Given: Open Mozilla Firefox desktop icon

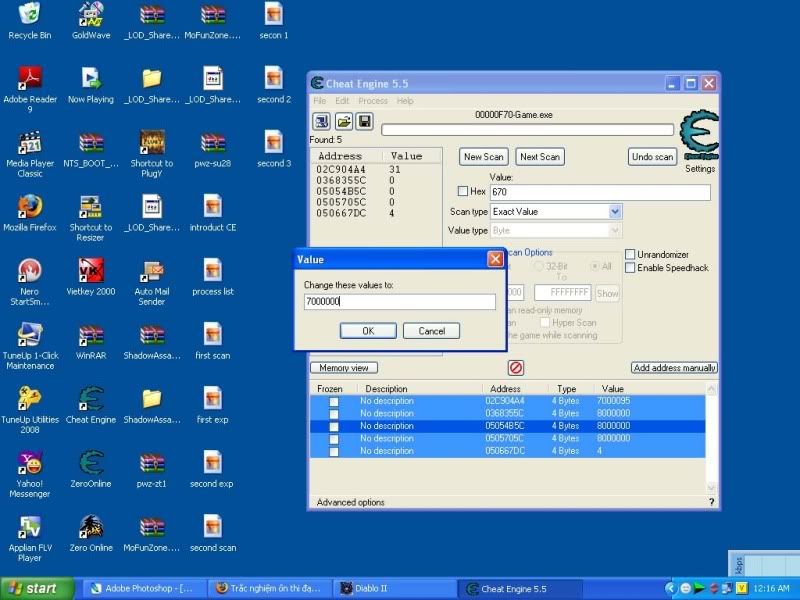Looking at the screenshot, I should click(30, 207).
